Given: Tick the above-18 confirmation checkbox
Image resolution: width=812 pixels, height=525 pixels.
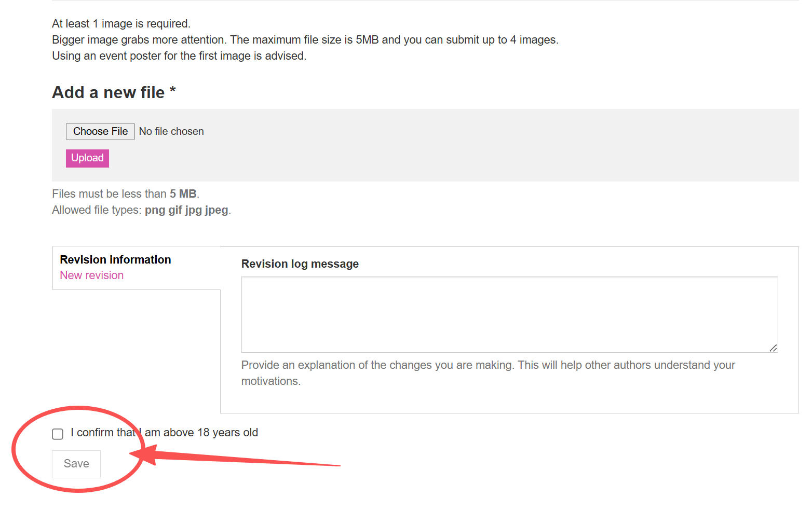Looking at the screenshot, I should pos(58,434).
